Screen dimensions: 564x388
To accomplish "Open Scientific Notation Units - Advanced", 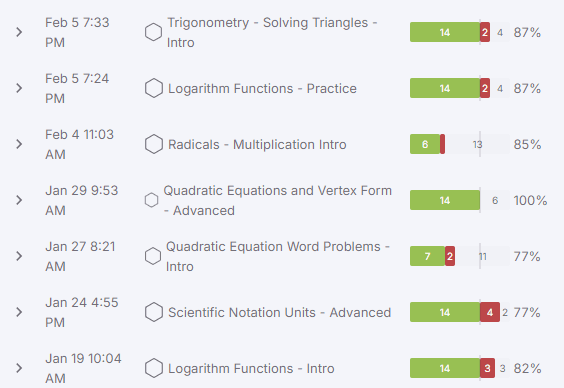I will (279, 312).
